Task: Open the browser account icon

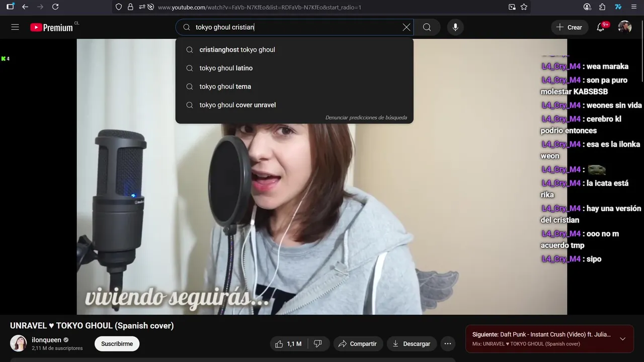Action: (587, 7)
